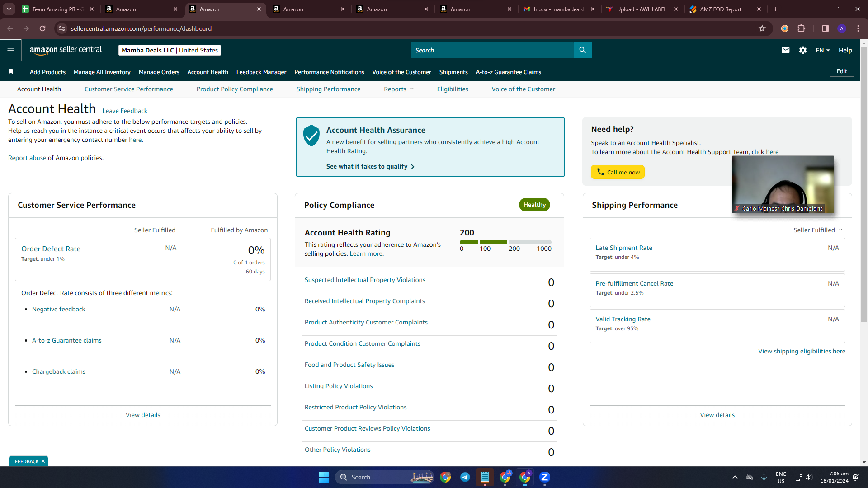Open Zoom from the taskbar
Viewport: 868px width, 488px height.
pyautogui.click(x=545, y=477)
